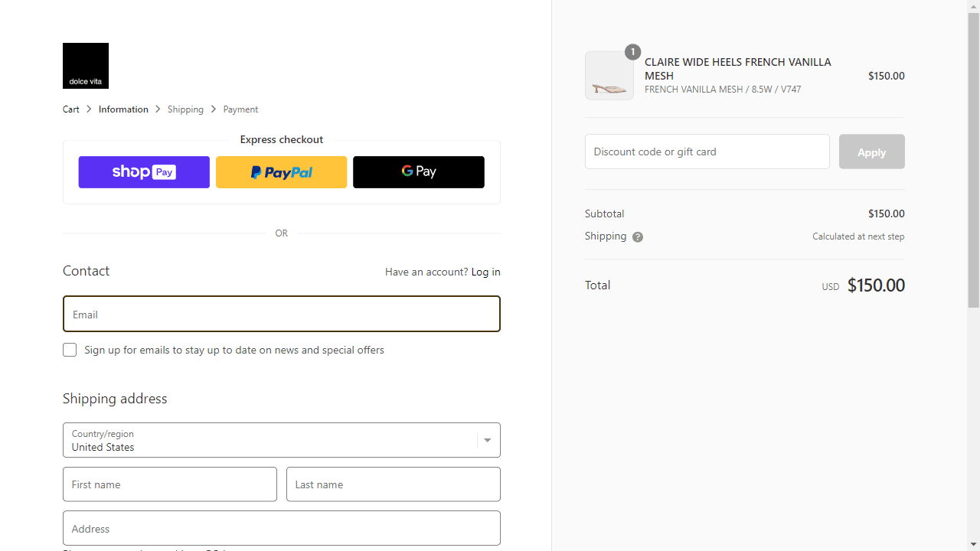Focus the Last name field

[394, 484]
